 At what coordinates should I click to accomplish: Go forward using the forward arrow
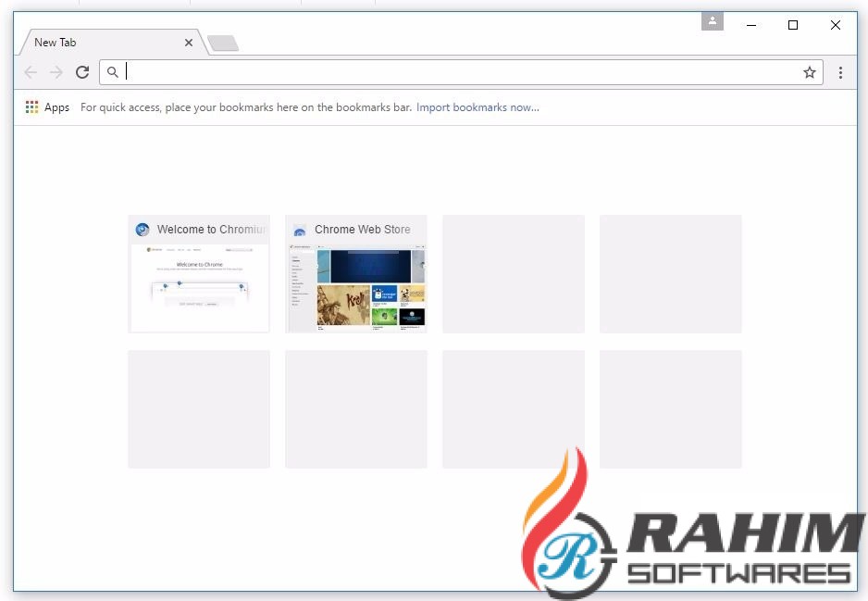point(56,72)
